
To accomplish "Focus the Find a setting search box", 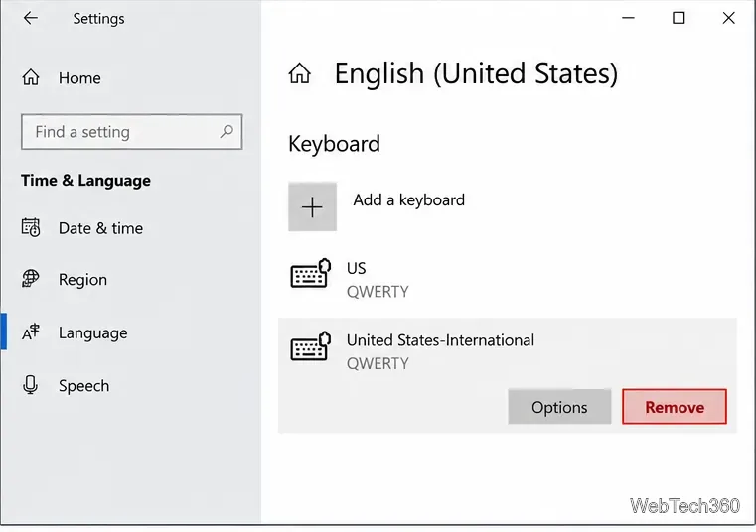I will (x=131, y=132).
